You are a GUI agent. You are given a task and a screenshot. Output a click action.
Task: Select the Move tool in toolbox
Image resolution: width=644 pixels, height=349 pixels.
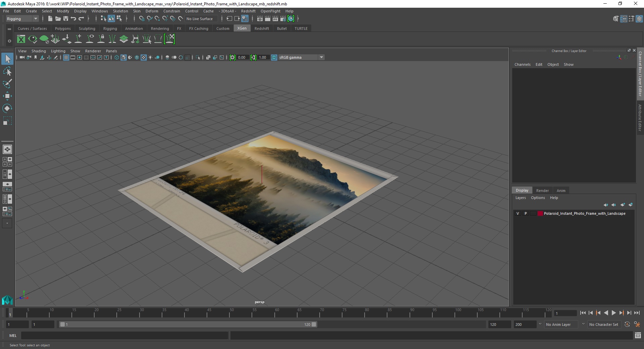point(7,96)
